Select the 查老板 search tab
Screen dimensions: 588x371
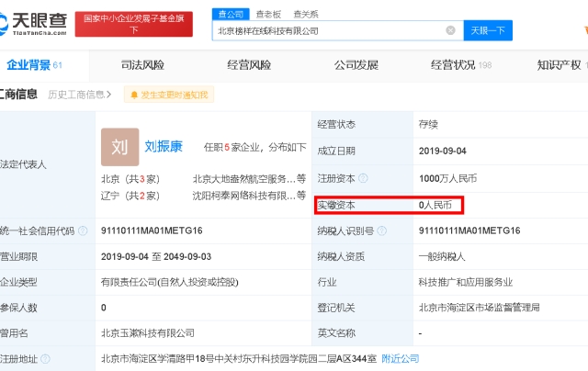[268, 15]
